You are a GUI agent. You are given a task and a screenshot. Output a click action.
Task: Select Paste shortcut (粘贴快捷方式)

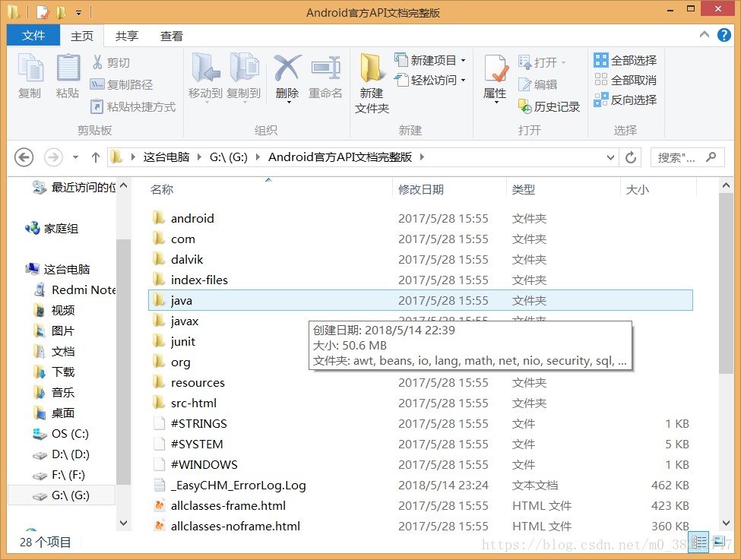(x=133, y=107)
